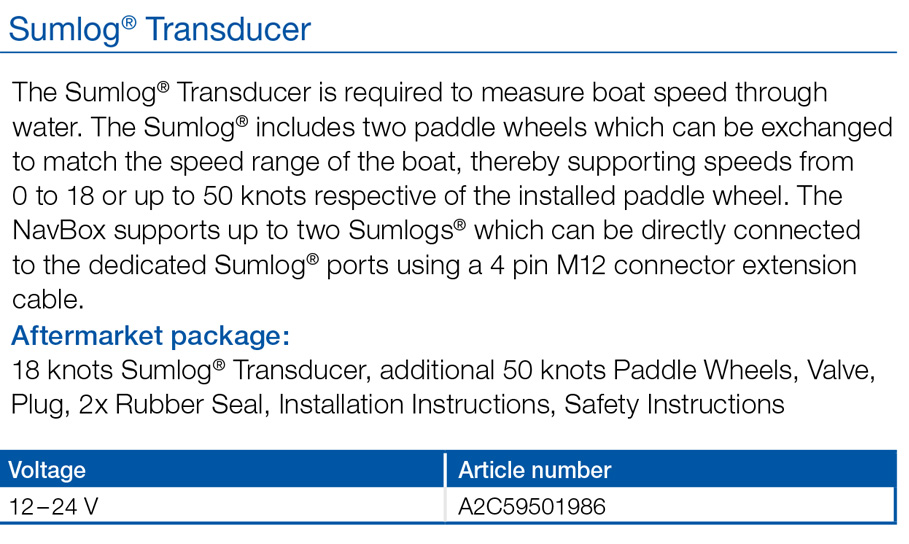909x544 pixels.
Task: Click 'Installation Instructions' in package list
Action: click(x=414, y=405)
